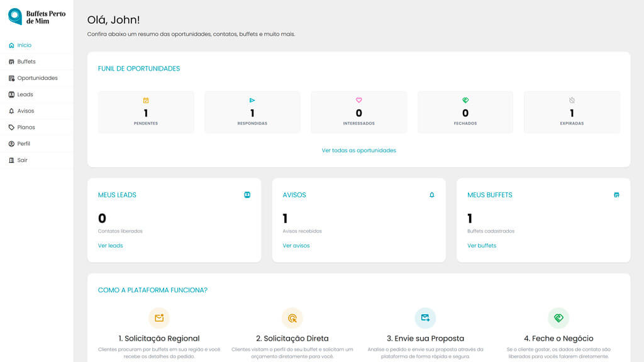
Task: Click the send arrow icon above Respondidas
Action: pyautogui.click(x=252, y=100)
